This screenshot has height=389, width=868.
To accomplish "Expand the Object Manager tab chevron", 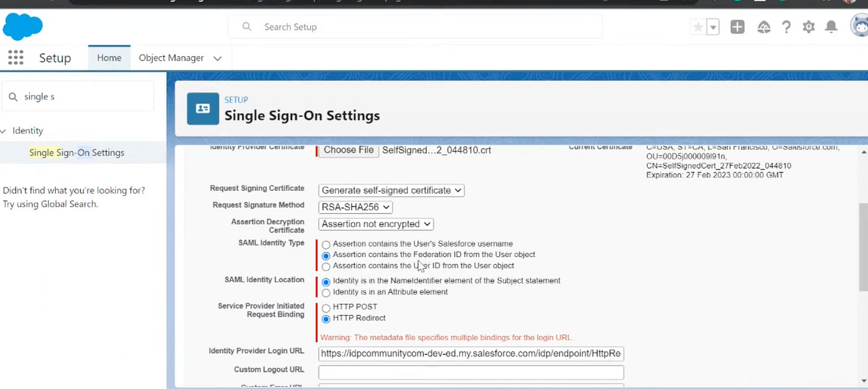I will click(x=218, y=58).
